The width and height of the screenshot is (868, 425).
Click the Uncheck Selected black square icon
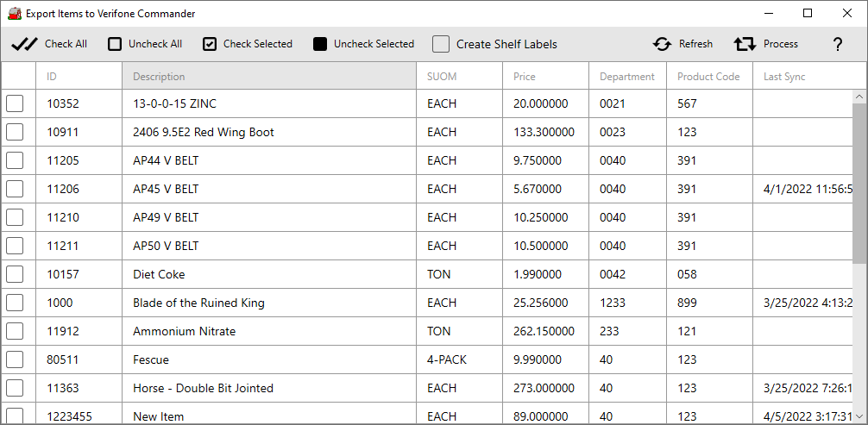point(320,44)
